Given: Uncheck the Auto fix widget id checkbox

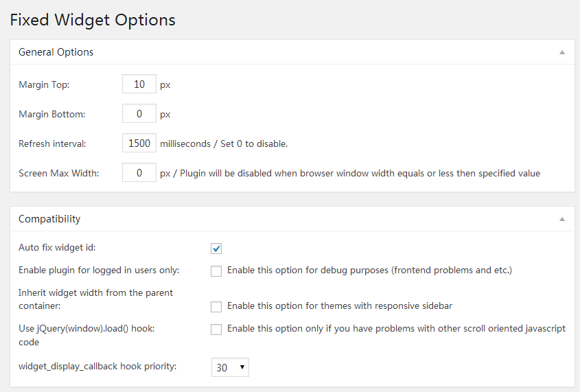Looking at the screenshot, I should tap(216, 249).
